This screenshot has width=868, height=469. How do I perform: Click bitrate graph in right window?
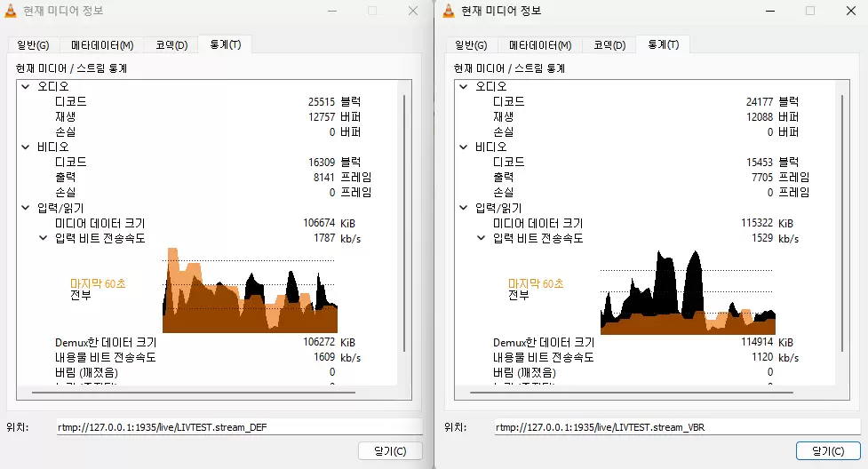[688, 292]
